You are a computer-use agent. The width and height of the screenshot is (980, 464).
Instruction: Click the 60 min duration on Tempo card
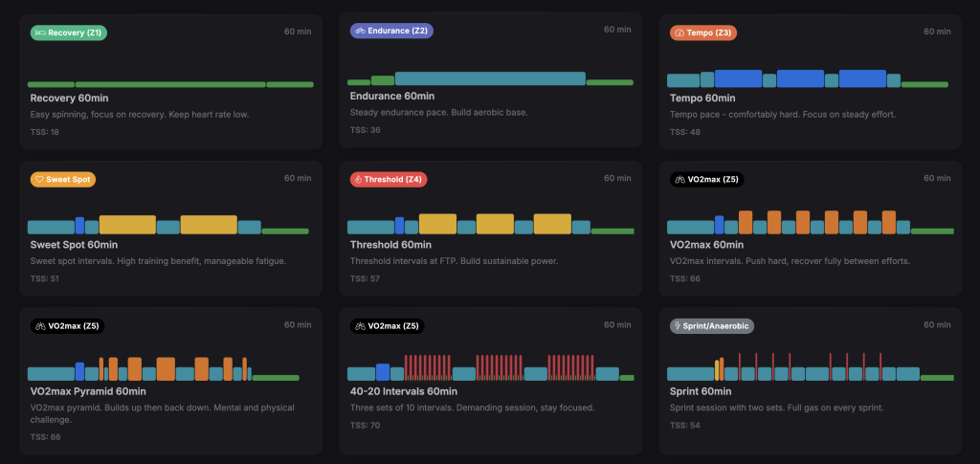(x=937, y=32)
